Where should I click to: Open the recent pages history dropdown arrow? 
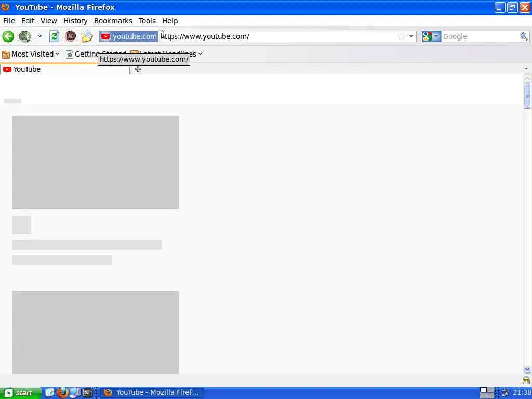[x=39, y=36]
